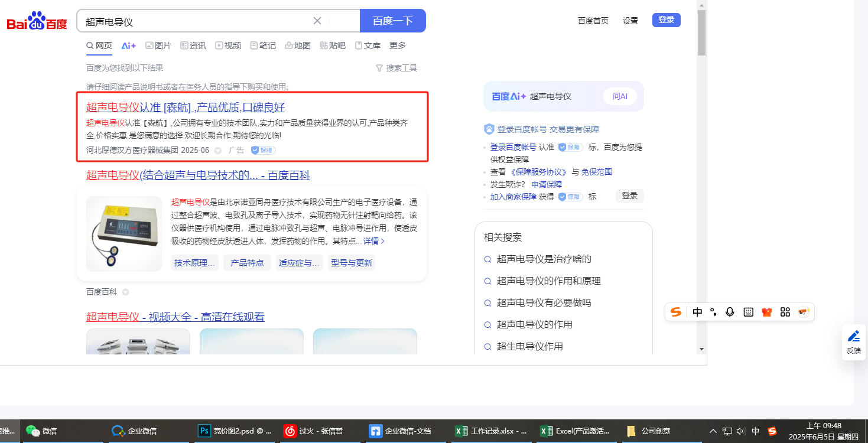Expand the 搜索工具 search tools filter
Image resolution: width=868 pixels, height=443 pixels.
click(x=396, y=68)
